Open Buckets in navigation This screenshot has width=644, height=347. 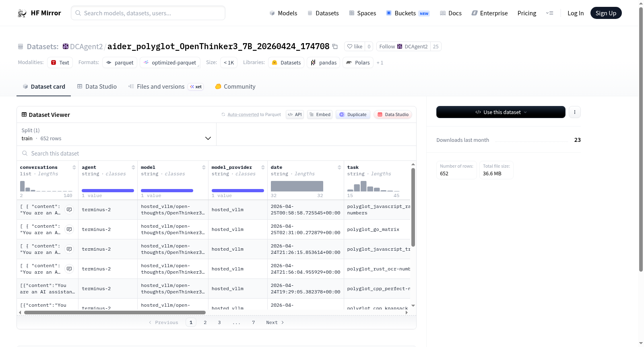(408, 13)
